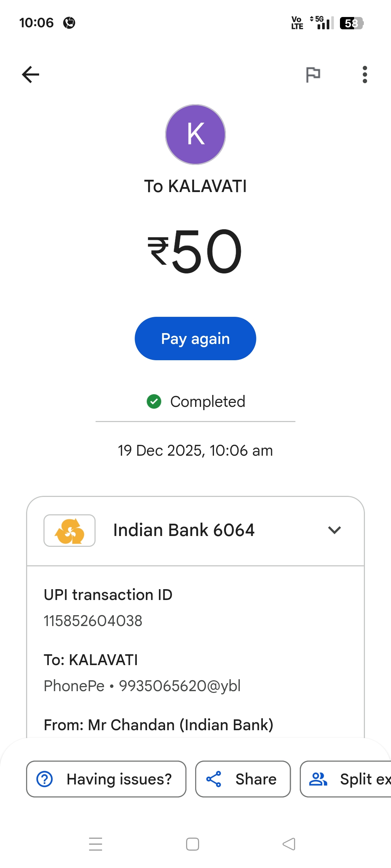This screenshot has width=391, height=868.
Task: Tap the ₹50 amount text
Action: click(195, 251)
